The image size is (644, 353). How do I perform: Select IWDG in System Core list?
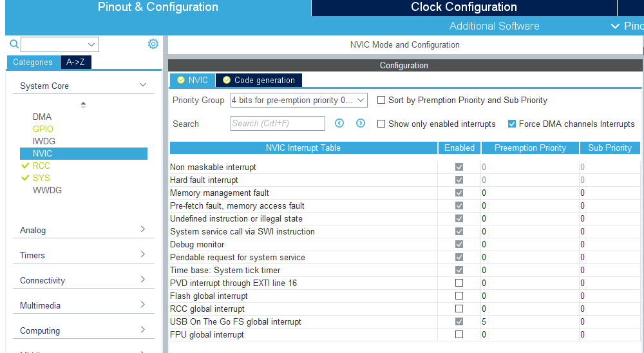tap(44, 141)
